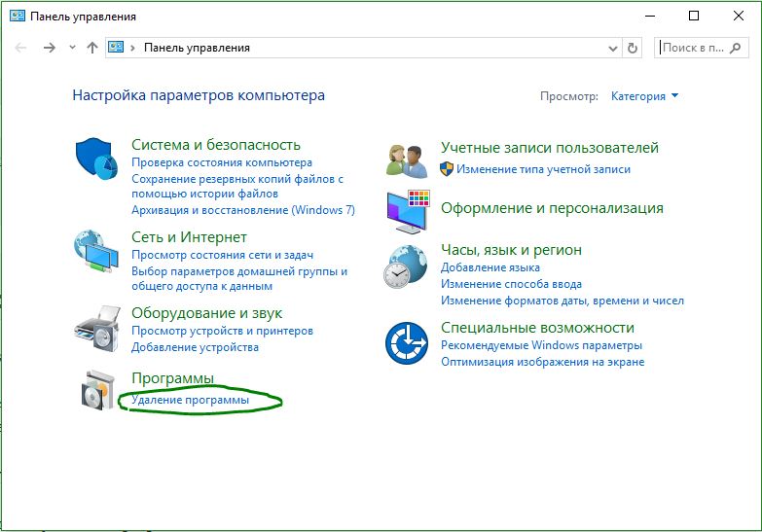Image resolution: width=762 pixels, height=532 pixels.
Task: Open homegroup and sharing options link
Action: [239, 278]
